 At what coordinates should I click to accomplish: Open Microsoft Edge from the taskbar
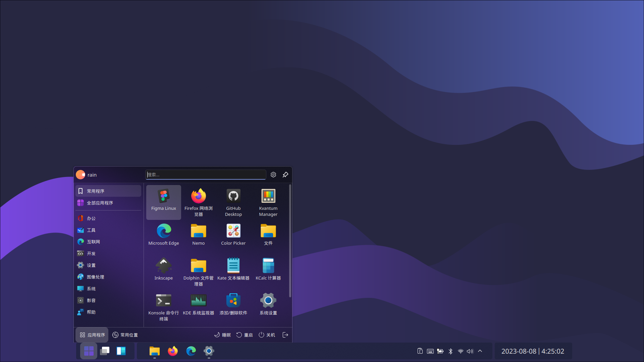(191, 351)
